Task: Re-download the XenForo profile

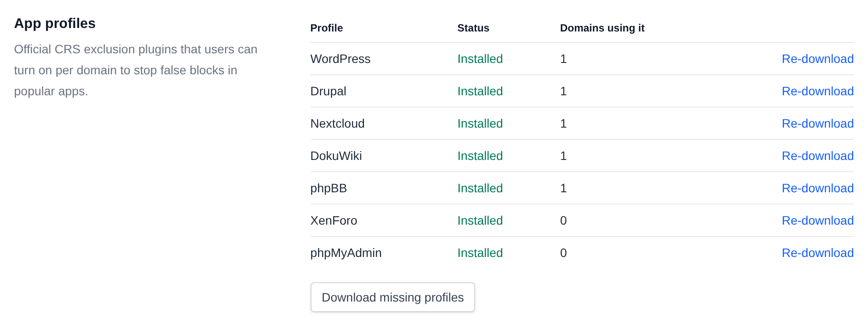Action: click(x=818, y=221)
